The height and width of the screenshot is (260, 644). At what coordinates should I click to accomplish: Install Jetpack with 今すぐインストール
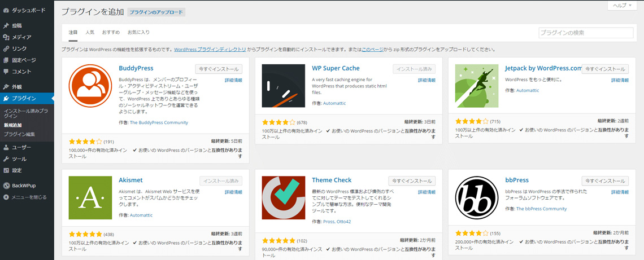(x=606, y=69)
